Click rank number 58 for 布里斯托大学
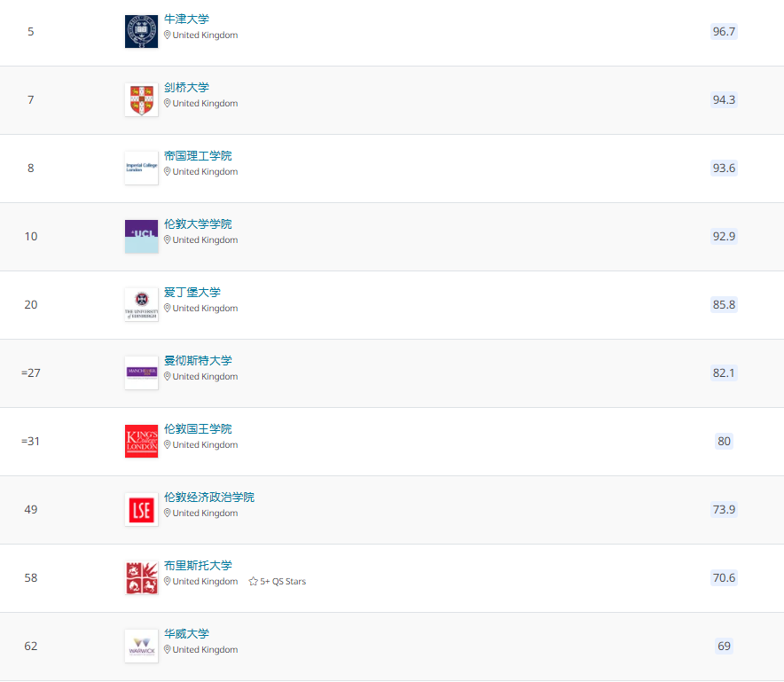 31,577
